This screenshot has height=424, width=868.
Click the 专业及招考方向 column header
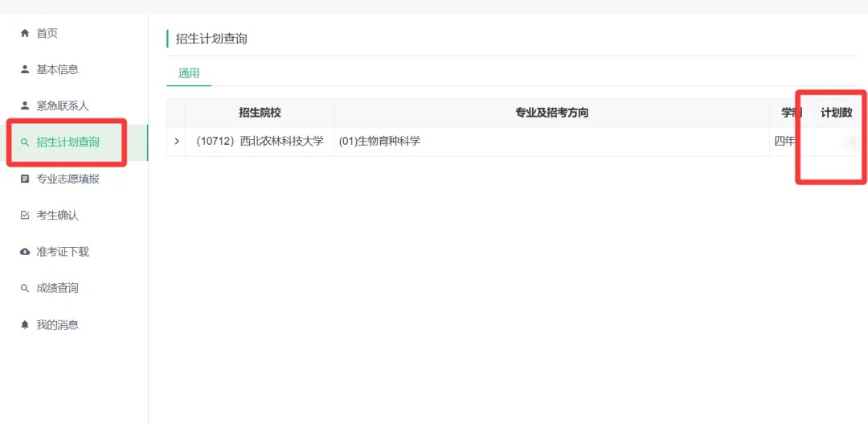551,113
